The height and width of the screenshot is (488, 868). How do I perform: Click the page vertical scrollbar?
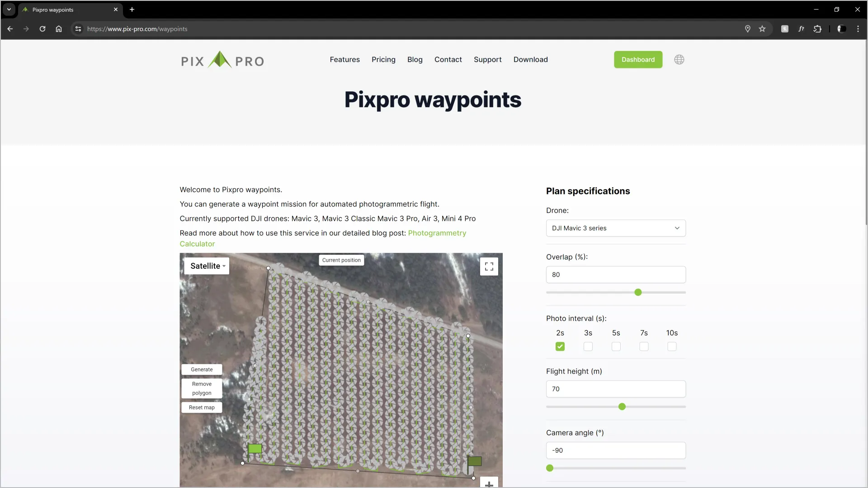coord(865,132)
